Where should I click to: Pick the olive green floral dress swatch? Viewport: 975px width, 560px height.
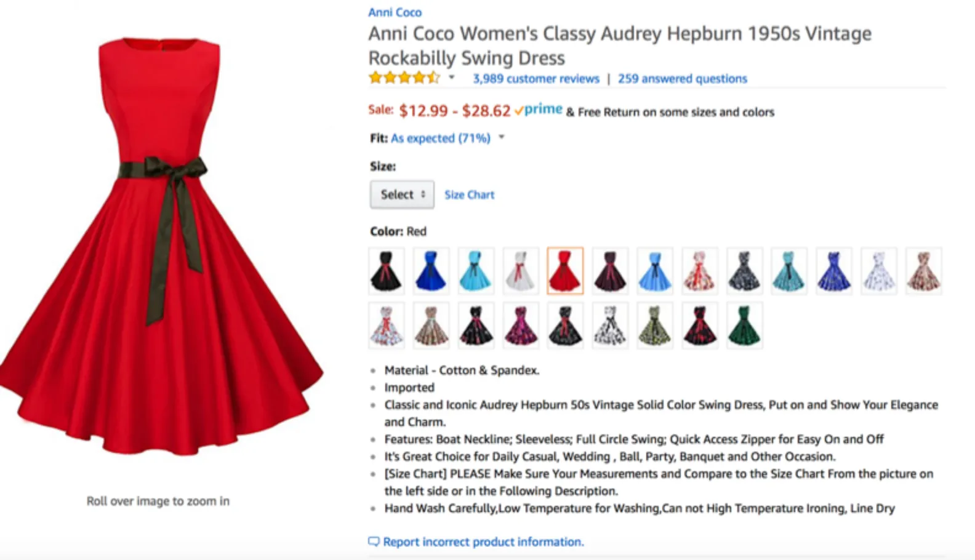coord(655,326)
